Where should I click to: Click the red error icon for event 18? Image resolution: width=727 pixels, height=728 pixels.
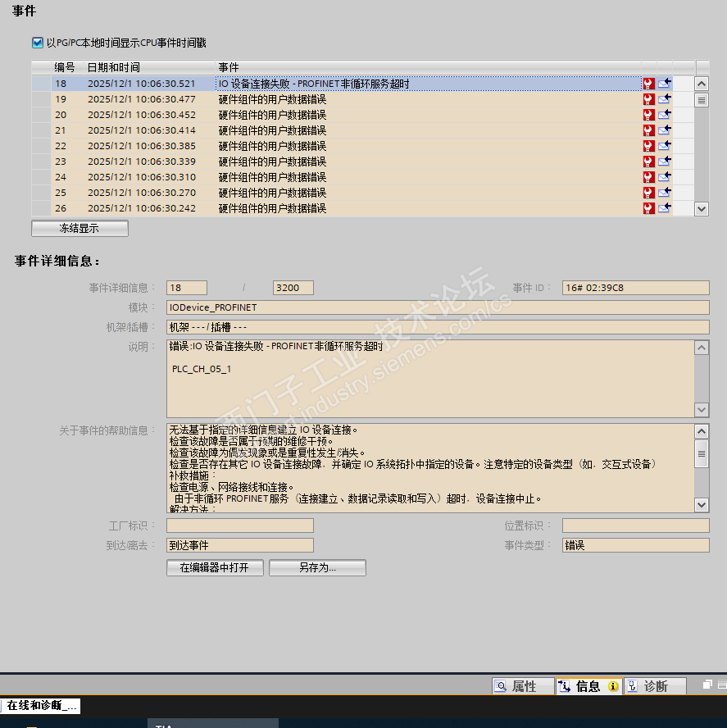pyautogui.click(x=648, y=84)
